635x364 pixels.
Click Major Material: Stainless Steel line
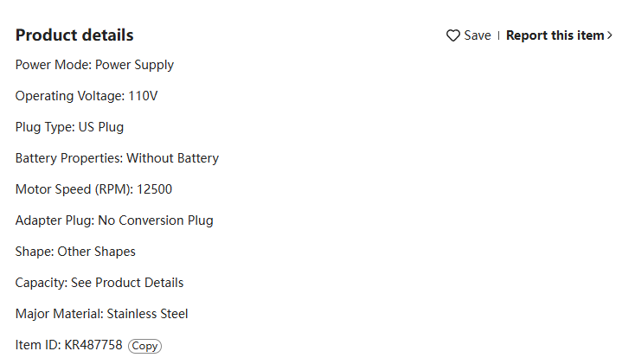tap(101, 314)
